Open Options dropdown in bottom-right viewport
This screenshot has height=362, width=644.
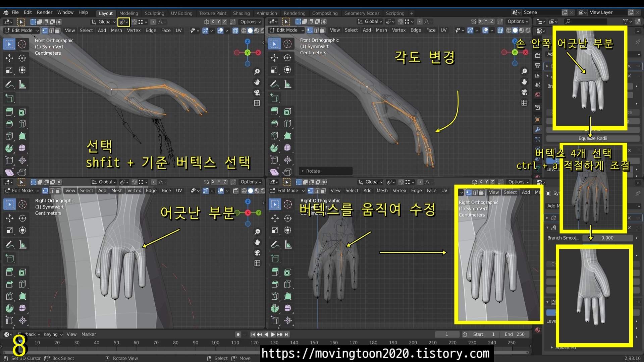518,182
